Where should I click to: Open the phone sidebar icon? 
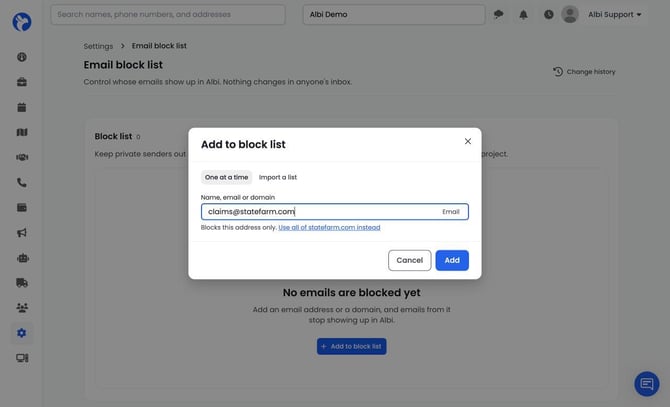pos(22,182)
